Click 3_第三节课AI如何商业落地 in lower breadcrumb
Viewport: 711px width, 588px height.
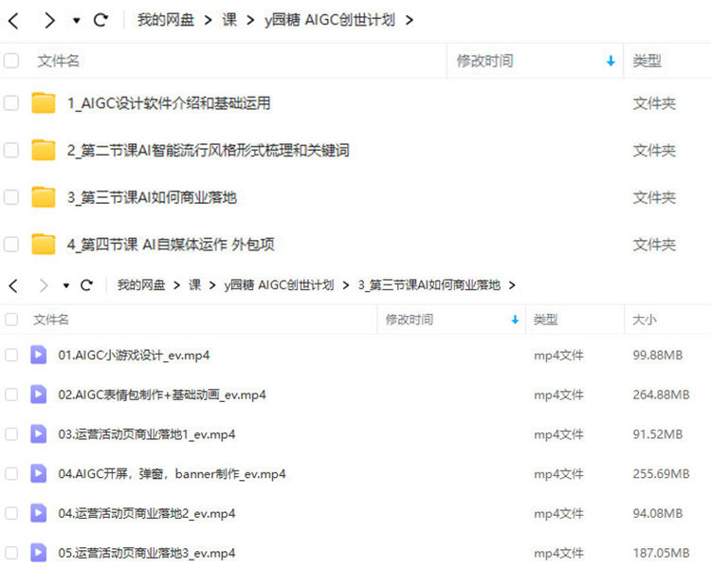(x=428, y=285)
